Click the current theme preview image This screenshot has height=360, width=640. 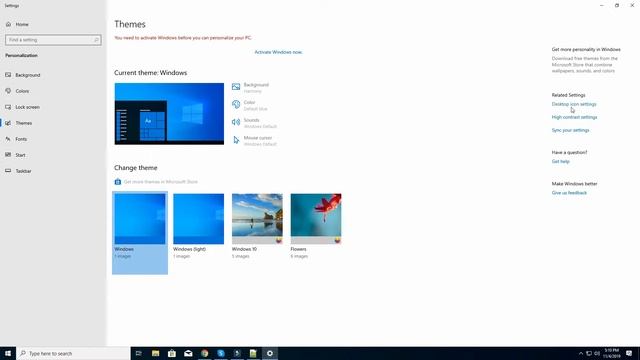tap(169, 114)
